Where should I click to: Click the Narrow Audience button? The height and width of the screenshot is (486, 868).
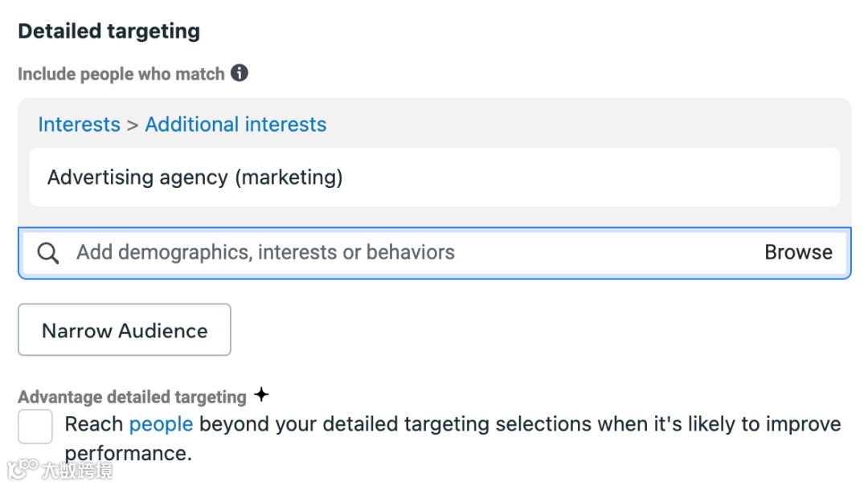tap(125, 330)
